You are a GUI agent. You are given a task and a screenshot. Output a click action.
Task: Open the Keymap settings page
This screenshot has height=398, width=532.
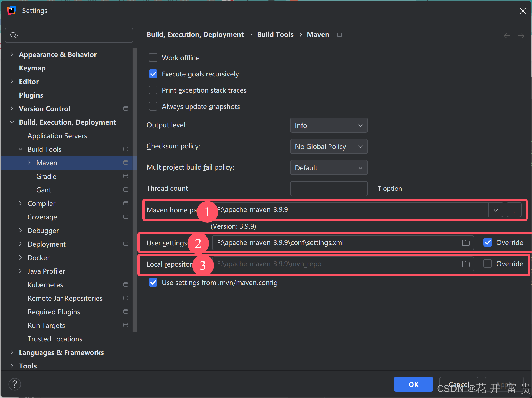(x=32, y=68)
